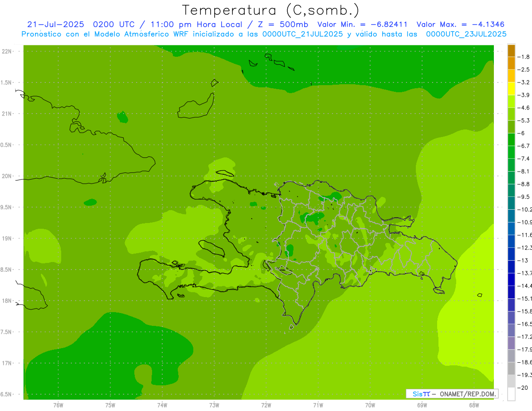This screenshot has height=411, width=532.
Task: Click the "ONAMET/REP.DOM." credit label
Action: pyautogui.click(x=468, y=394)
